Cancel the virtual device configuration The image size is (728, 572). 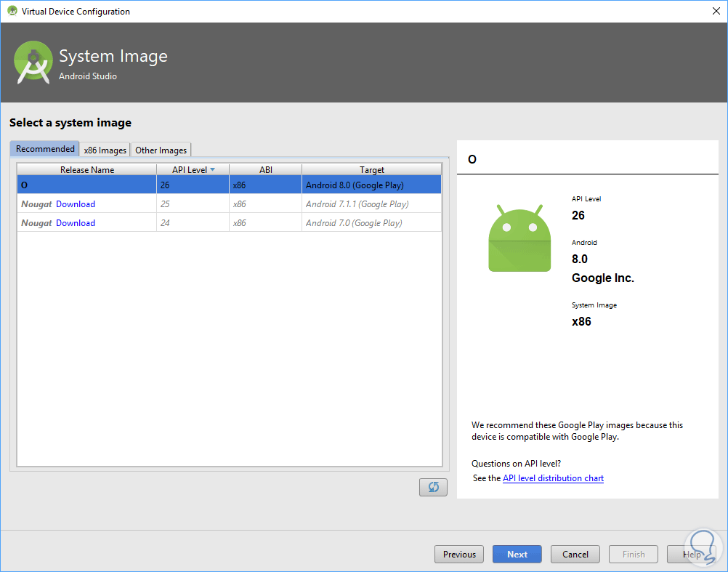[x=575, y=554]
